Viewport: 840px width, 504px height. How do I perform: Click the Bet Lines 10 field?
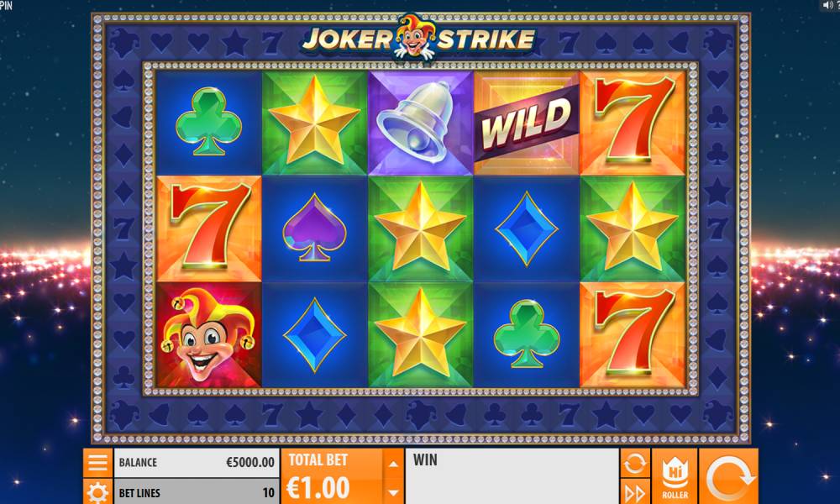coord(197,491)
